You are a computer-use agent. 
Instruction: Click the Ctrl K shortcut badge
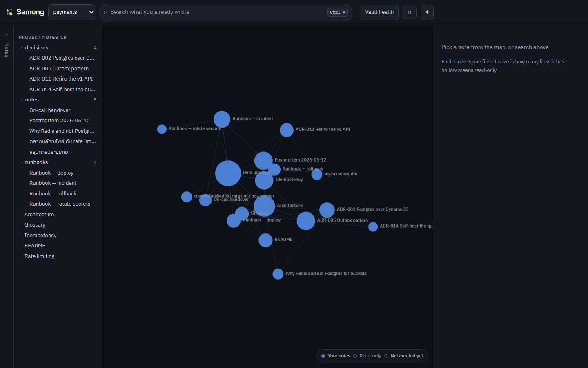pyautogui.click(x=338, y=13)
